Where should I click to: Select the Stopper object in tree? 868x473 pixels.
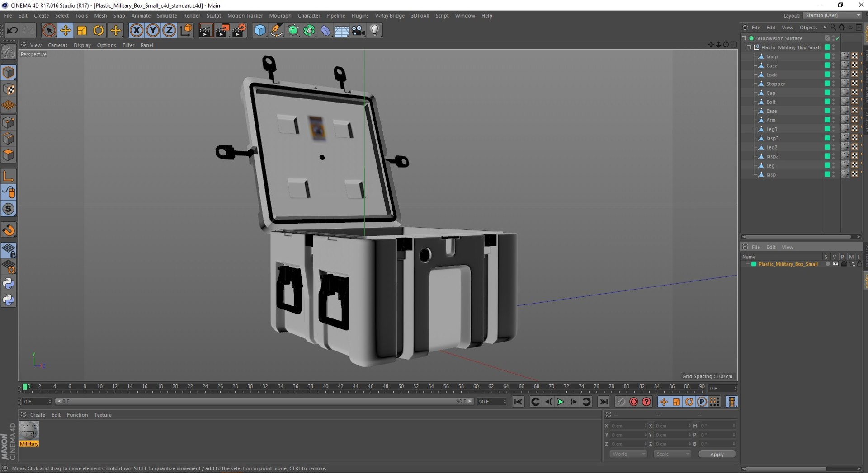[x=776, y=84]
